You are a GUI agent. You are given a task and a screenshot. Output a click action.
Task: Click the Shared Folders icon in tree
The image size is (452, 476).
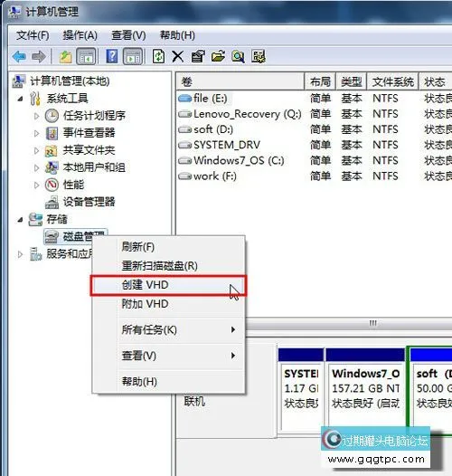(52, 150)
